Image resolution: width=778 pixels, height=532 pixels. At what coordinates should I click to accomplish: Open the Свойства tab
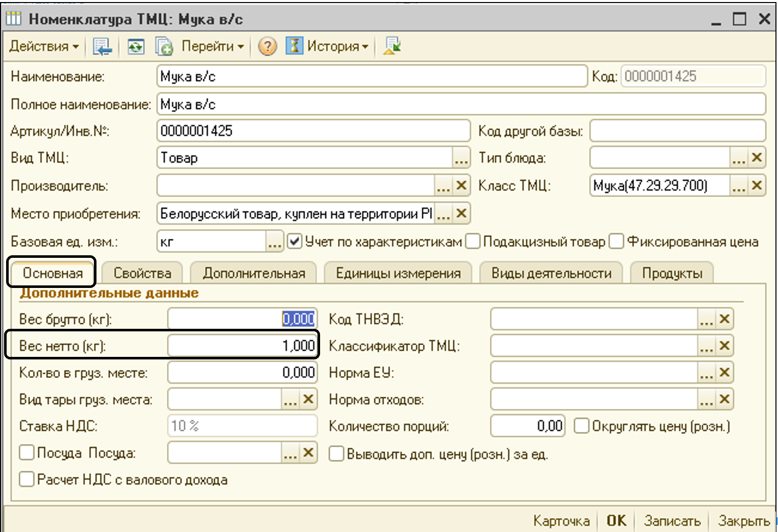142,273
